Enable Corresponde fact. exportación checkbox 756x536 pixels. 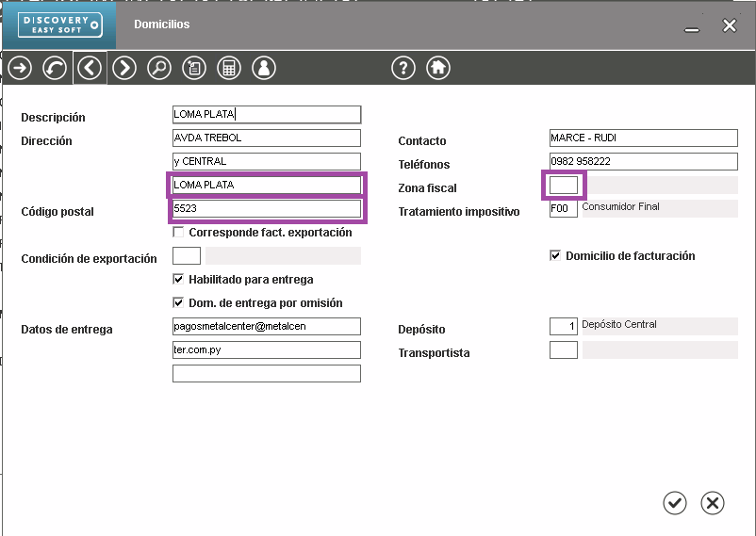179,233
